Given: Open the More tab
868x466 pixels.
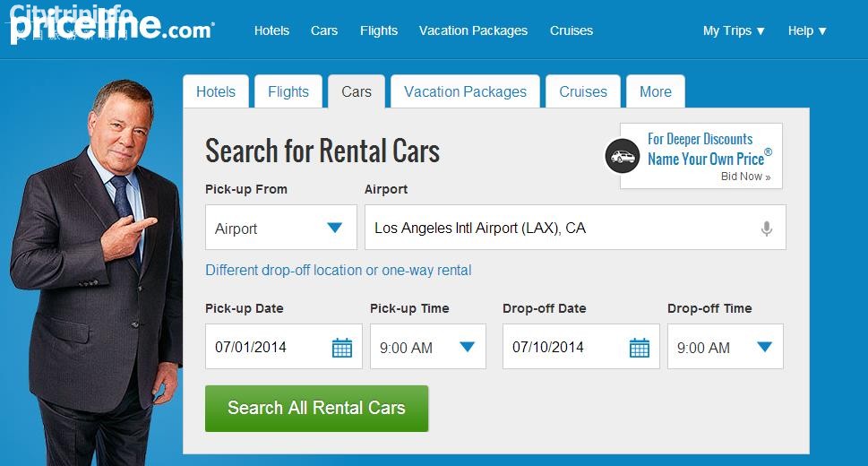Looking at the screenshot, I should click(656, 91).
